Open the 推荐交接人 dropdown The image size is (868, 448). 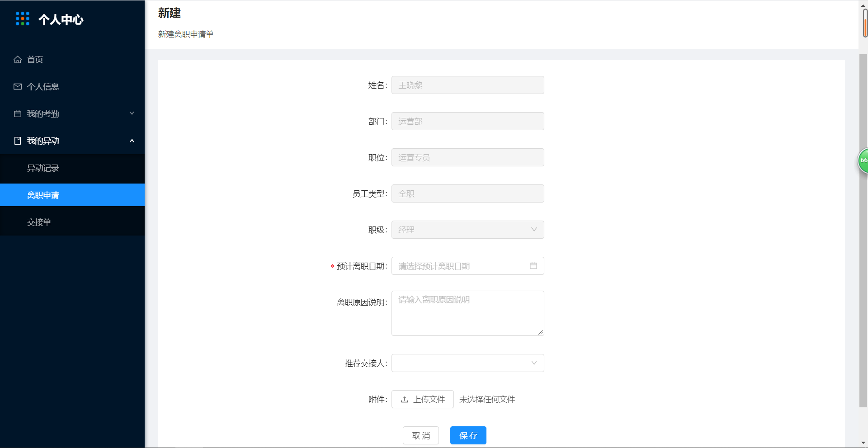pos(467,363)
